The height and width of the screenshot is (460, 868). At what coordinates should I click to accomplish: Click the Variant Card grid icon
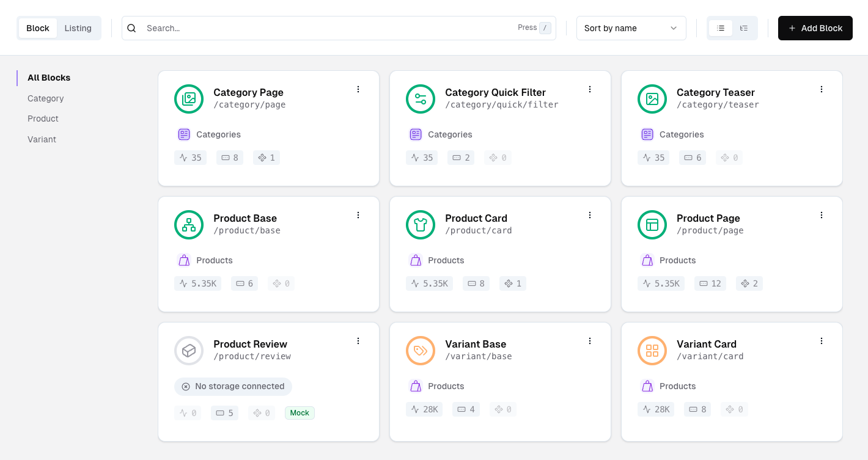click(652, 351)
